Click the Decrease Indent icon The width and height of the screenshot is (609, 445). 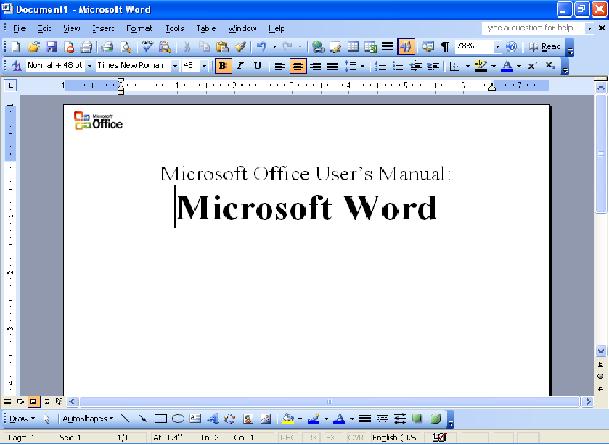point(415,66)
